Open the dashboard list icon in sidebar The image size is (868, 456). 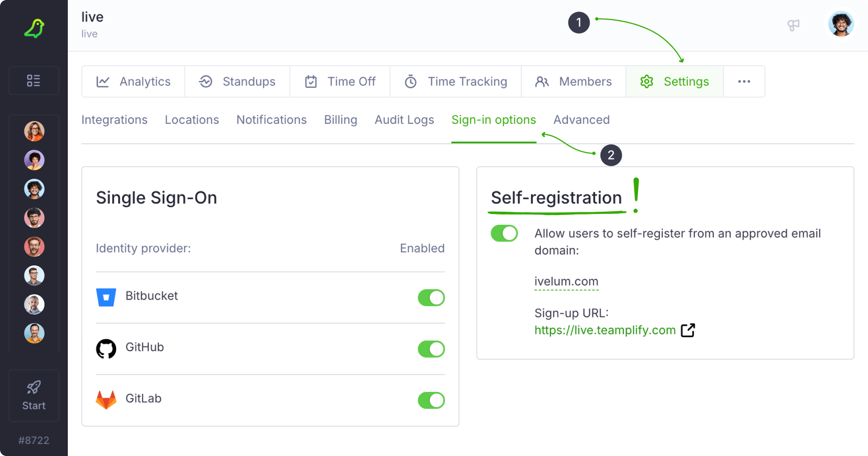(x=34, y=81)
